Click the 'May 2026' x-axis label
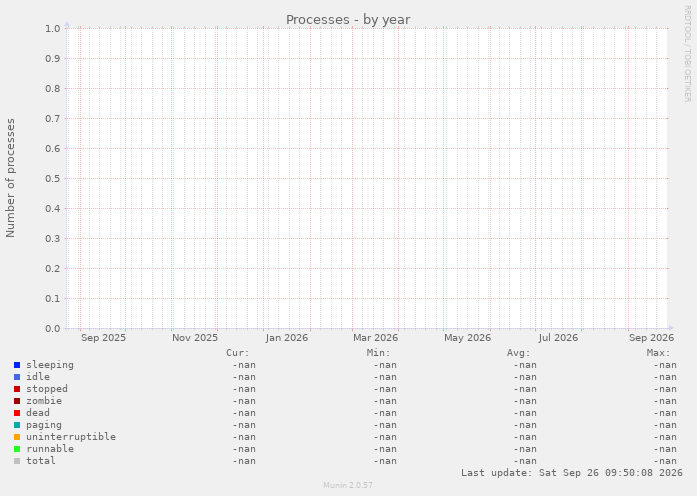697x496 pixels. click(467, 338)
